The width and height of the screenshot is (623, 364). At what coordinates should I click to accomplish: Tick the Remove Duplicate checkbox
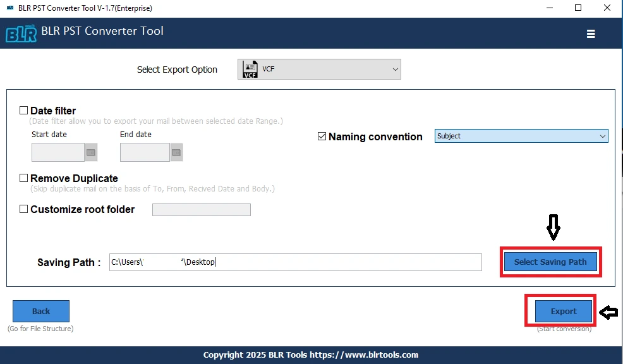point(24,178)
